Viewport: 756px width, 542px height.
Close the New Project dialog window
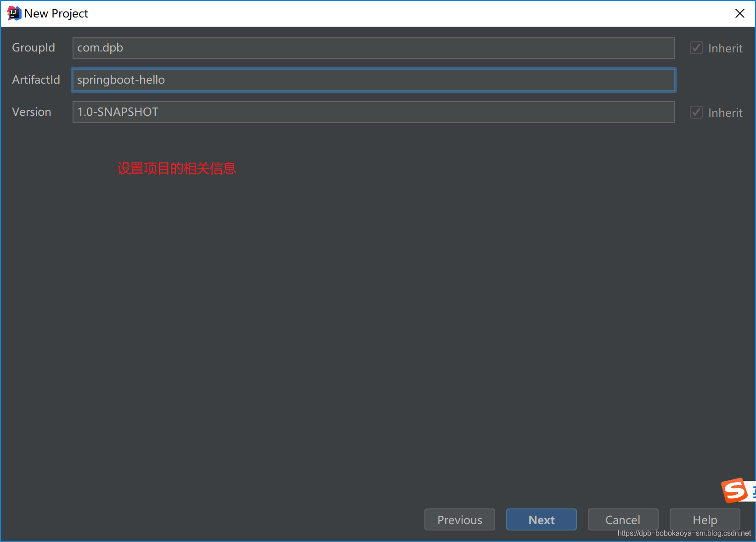[739, 13]
